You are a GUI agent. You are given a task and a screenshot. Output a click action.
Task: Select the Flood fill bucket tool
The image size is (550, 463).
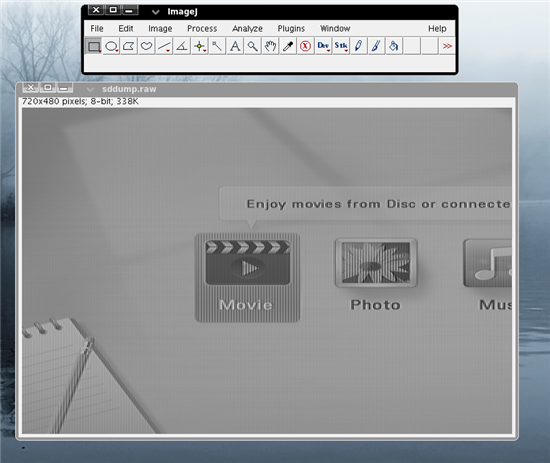394,46
